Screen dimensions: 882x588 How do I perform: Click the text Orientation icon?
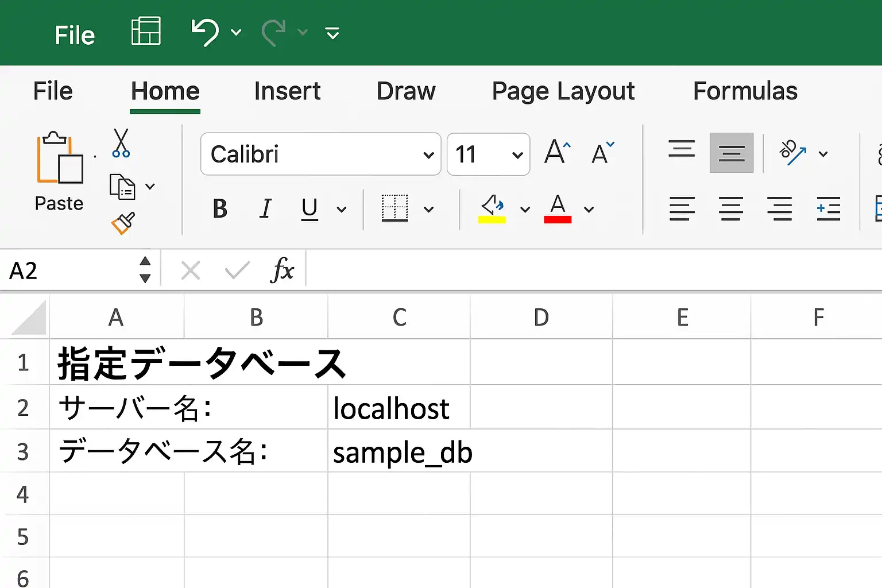pos(793,153)
